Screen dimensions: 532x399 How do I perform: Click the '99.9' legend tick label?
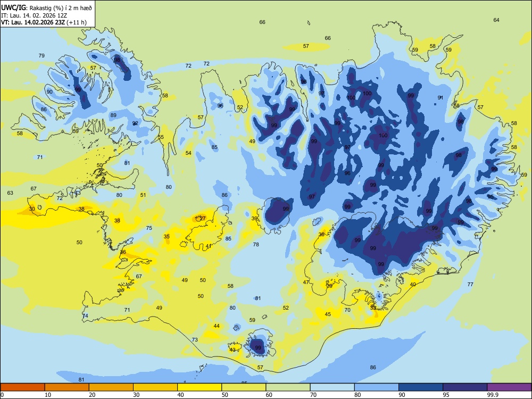(492, 395)
